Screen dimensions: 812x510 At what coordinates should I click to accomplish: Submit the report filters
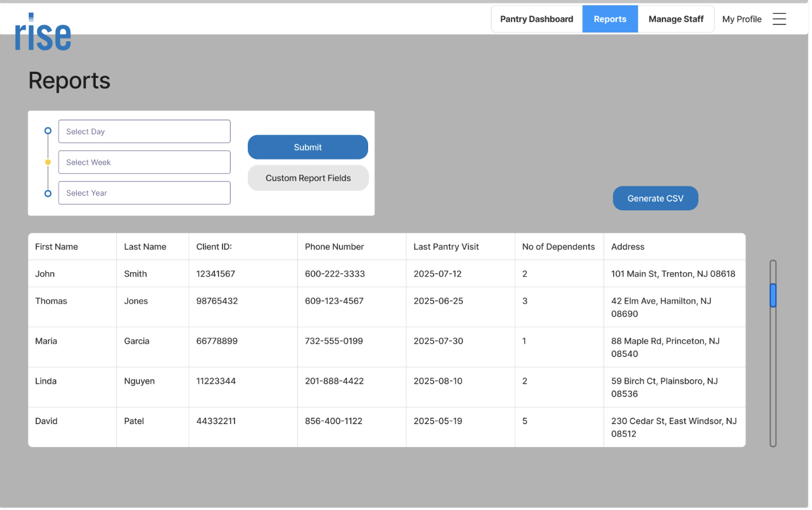point(307,147)
